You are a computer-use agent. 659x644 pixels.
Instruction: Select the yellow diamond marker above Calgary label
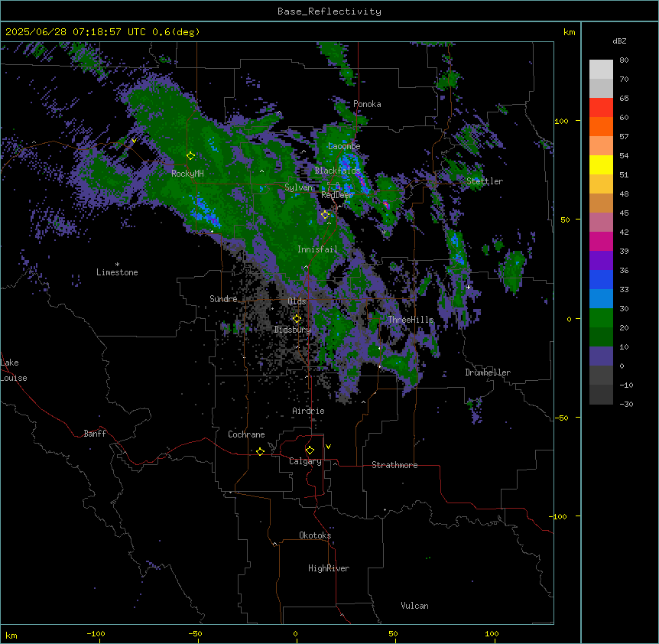[310, 450]
